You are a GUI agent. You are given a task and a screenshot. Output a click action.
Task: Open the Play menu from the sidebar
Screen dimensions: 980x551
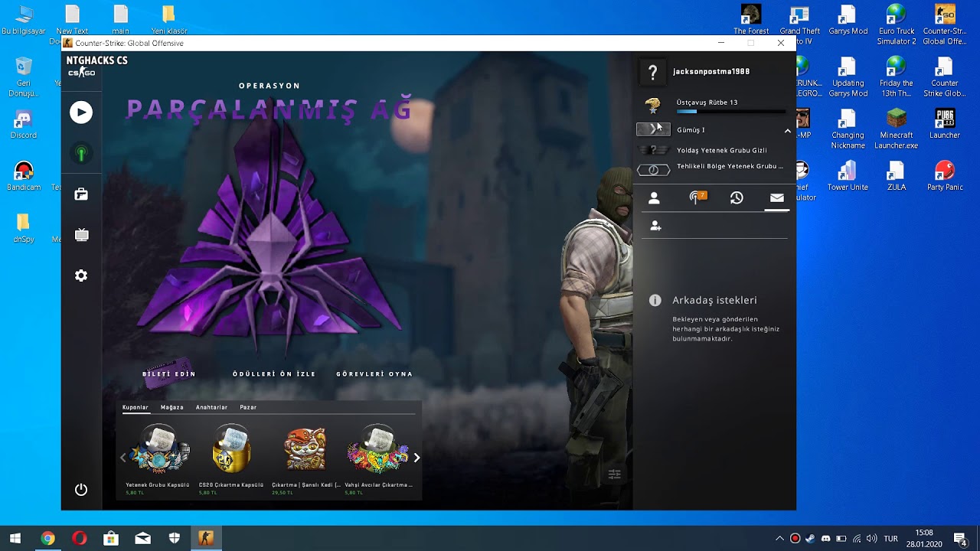click(81, 112)
